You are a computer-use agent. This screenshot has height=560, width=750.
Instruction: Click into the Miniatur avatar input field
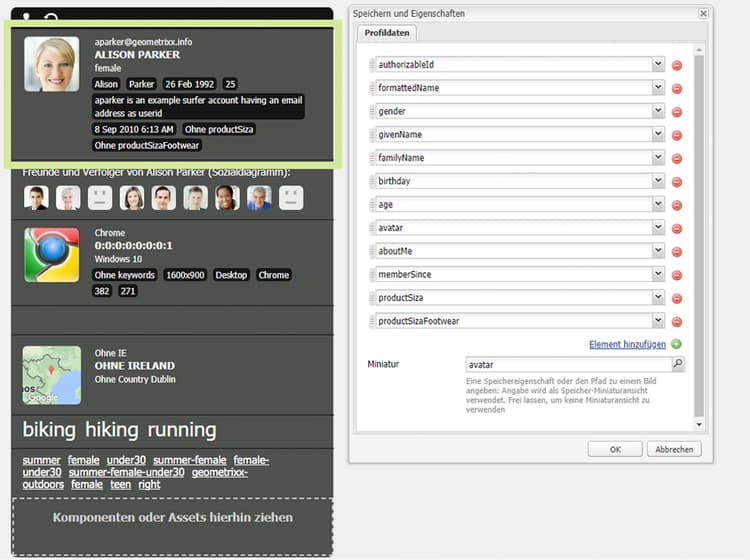pyautogui.click(x=569, y=364)
